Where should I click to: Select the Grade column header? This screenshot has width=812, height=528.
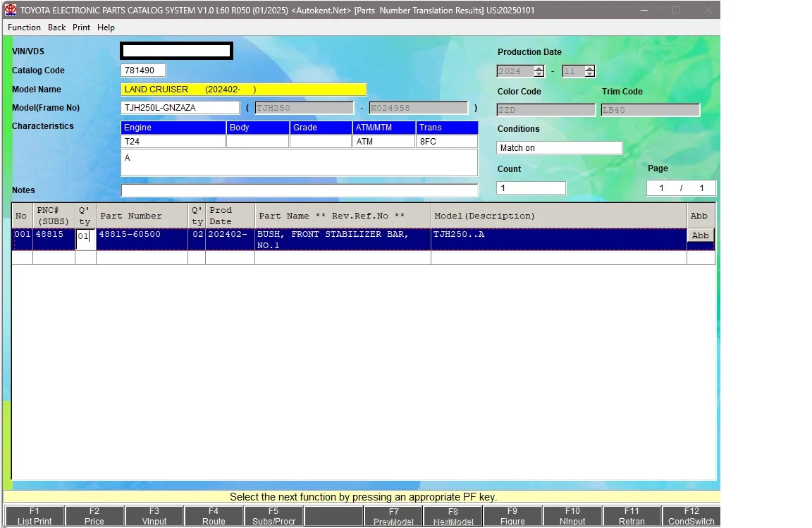pos(321,128)
